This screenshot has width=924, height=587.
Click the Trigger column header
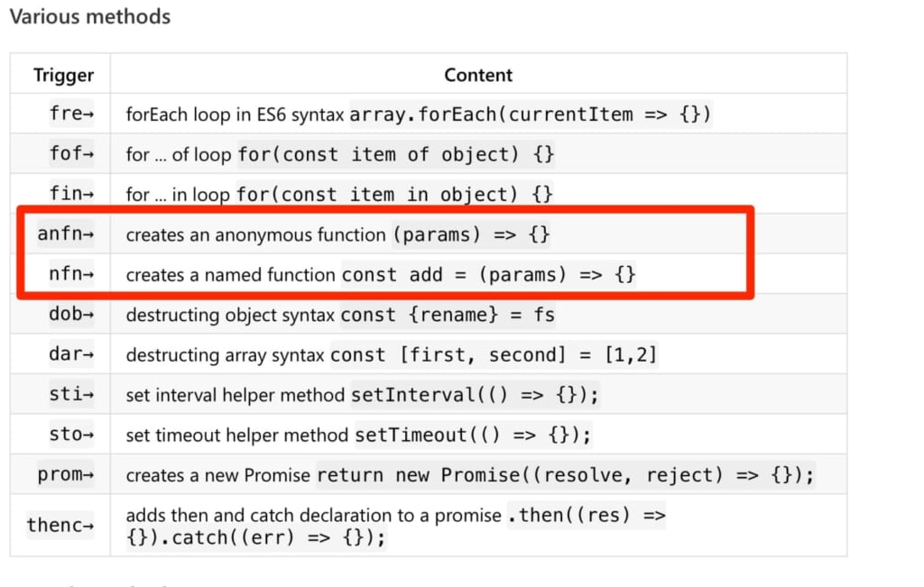coord(64,76)
